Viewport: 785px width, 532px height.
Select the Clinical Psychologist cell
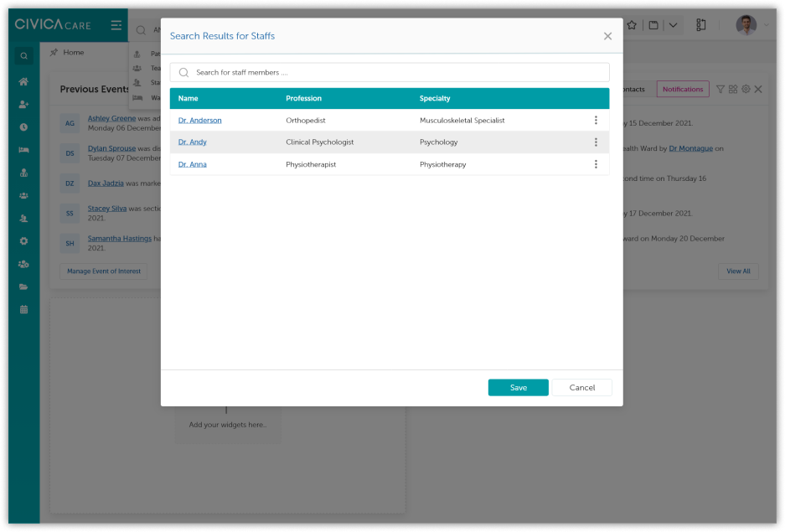(x=319, y=142)
